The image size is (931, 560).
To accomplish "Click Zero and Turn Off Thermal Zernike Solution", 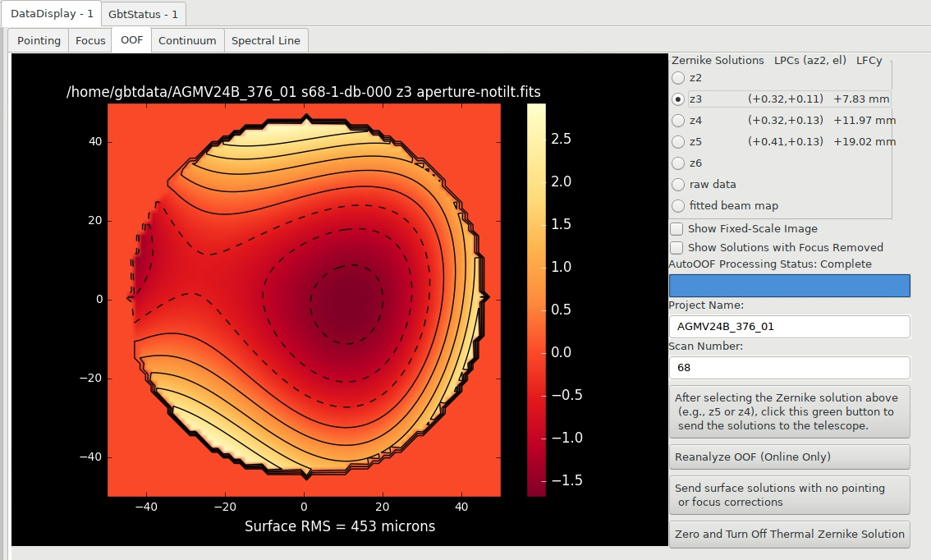I will pos(789,534).
